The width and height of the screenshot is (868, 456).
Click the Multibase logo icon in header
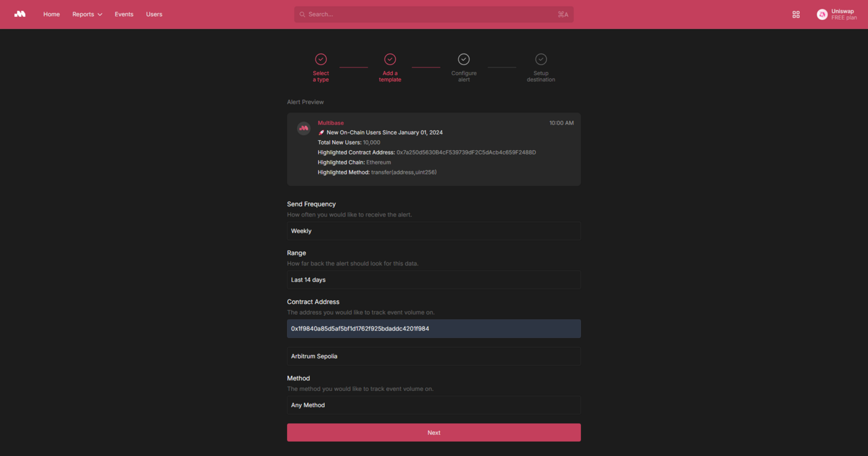pos(20,14)
